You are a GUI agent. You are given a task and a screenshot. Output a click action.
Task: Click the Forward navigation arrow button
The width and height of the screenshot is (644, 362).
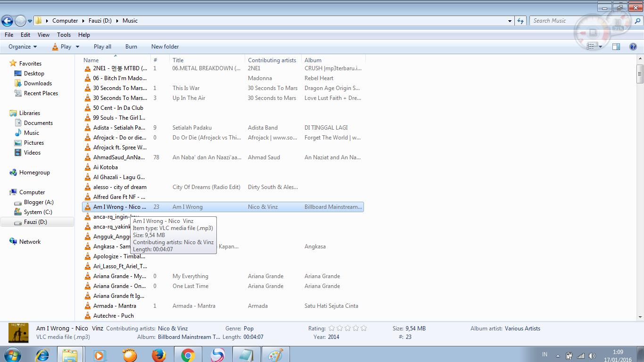click(20, 21)
